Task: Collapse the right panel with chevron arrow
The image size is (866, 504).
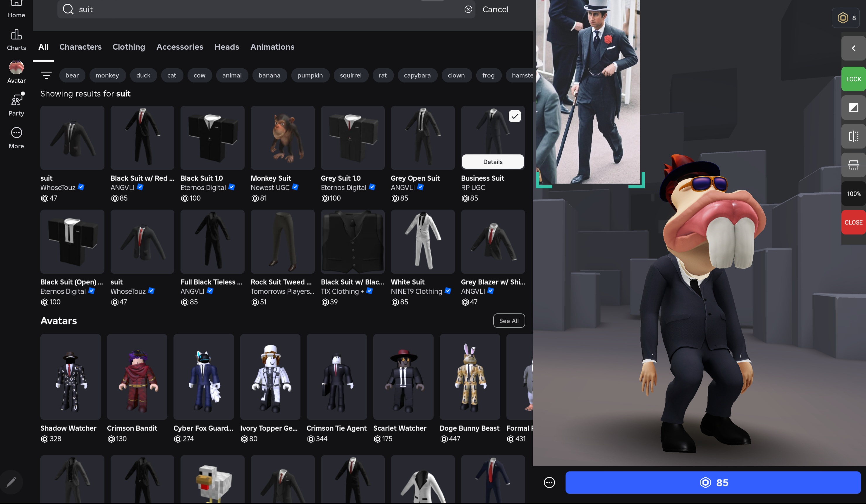Action: tap(853, 49)
